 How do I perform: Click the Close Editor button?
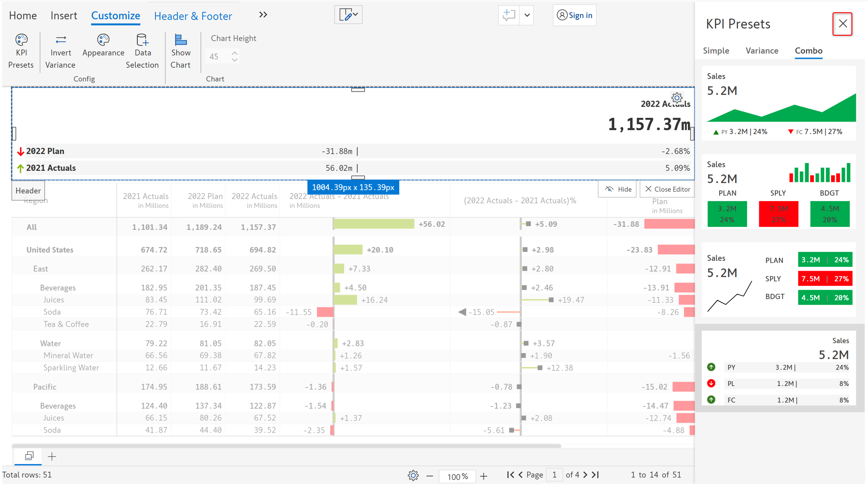pyautogui.click(x=667, y=189)
